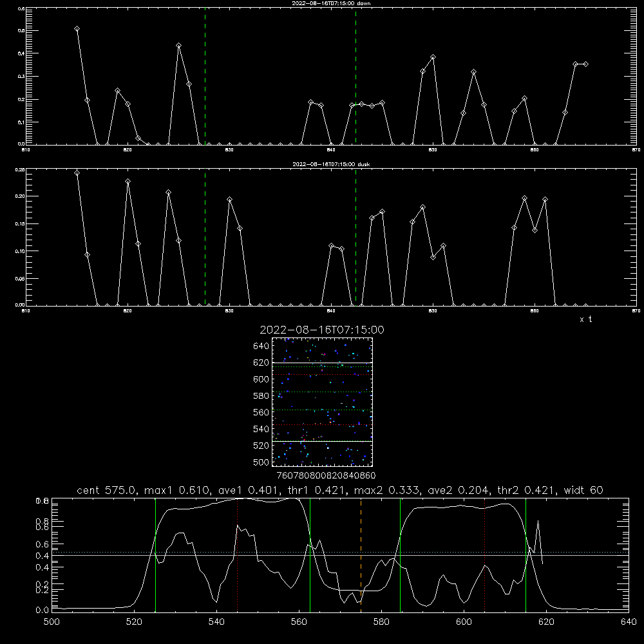Click the diamond peak at 830 in dusk plot
644x644 pixels.
click(230, 200)
